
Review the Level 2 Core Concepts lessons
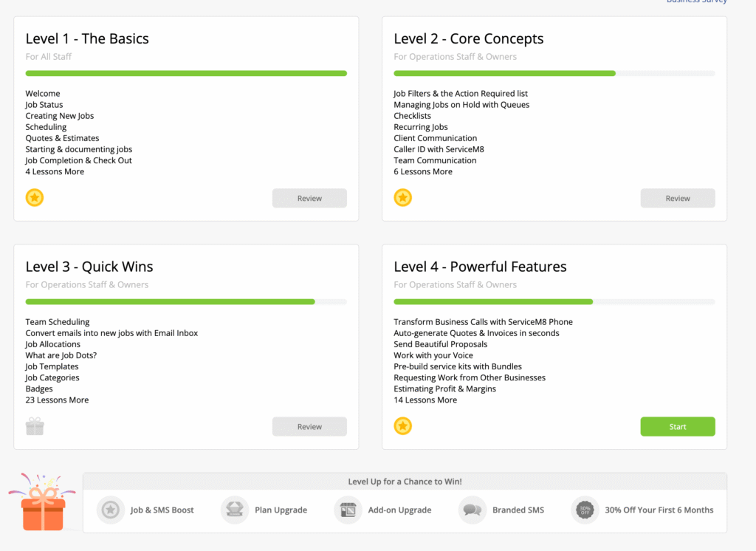[x=677, y=198]
